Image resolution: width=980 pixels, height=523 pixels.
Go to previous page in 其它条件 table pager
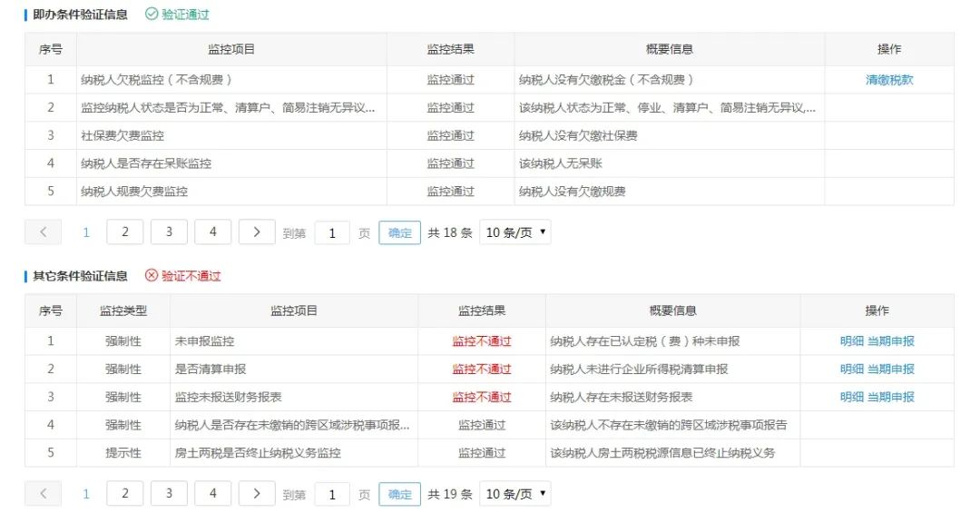coord(44,494)
